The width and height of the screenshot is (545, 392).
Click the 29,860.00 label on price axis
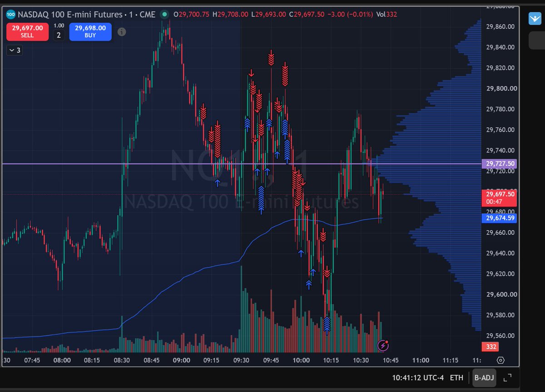tap(500, 26)
